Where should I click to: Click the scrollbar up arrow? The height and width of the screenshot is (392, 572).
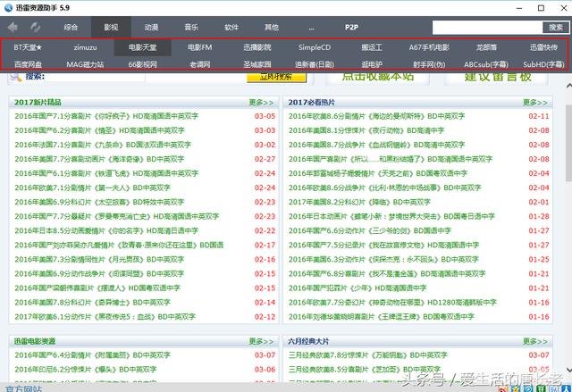point(568,86)
